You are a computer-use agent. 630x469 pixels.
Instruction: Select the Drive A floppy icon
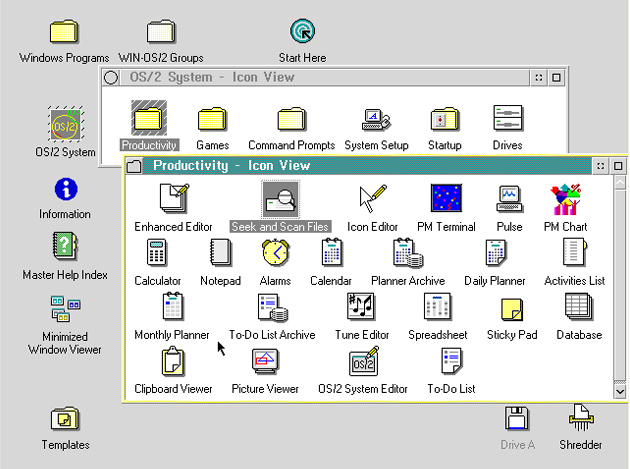point(517,418)
